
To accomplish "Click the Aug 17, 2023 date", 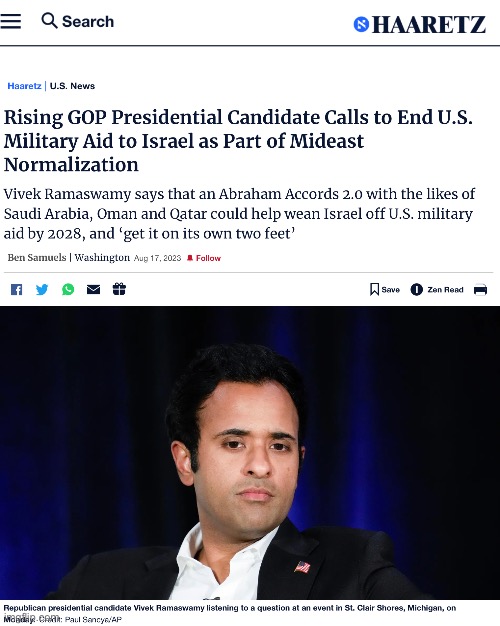I will click(157, 258).
